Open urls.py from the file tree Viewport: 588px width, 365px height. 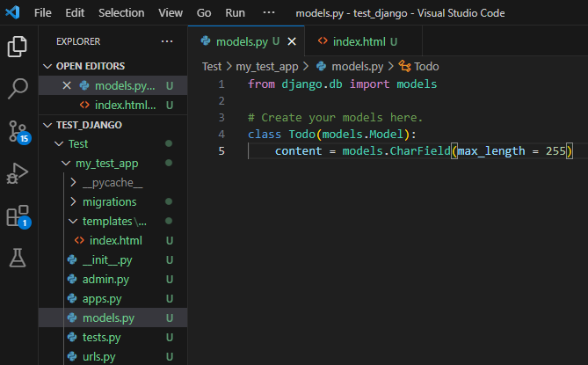click(x=113, y=356)
